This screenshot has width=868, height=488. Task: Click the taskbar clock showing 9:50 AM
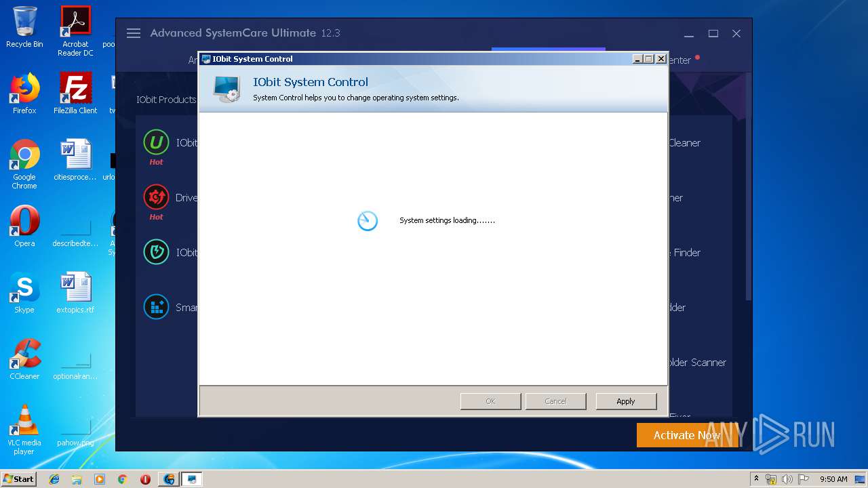tap(833, 479)
